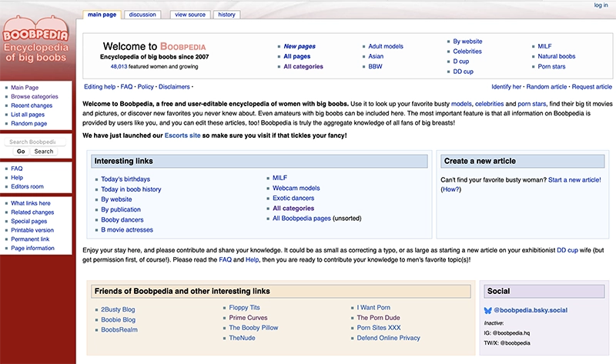Viewport: 616px width, 364px height.
Task: Click the site logo in the sidebar
Action: point(36,38)
